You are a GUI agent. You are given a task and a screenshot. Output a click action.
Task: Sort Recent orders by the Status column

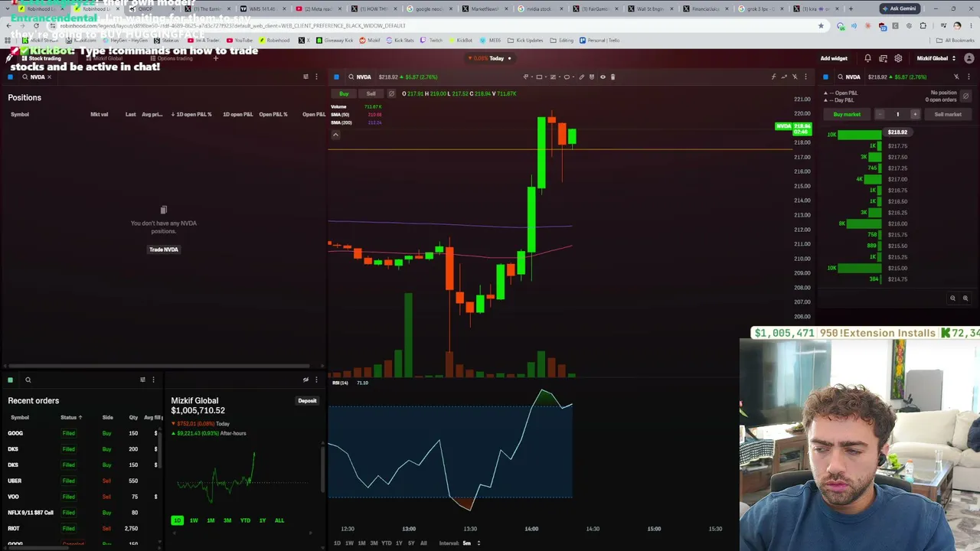[x=71, y=417]
